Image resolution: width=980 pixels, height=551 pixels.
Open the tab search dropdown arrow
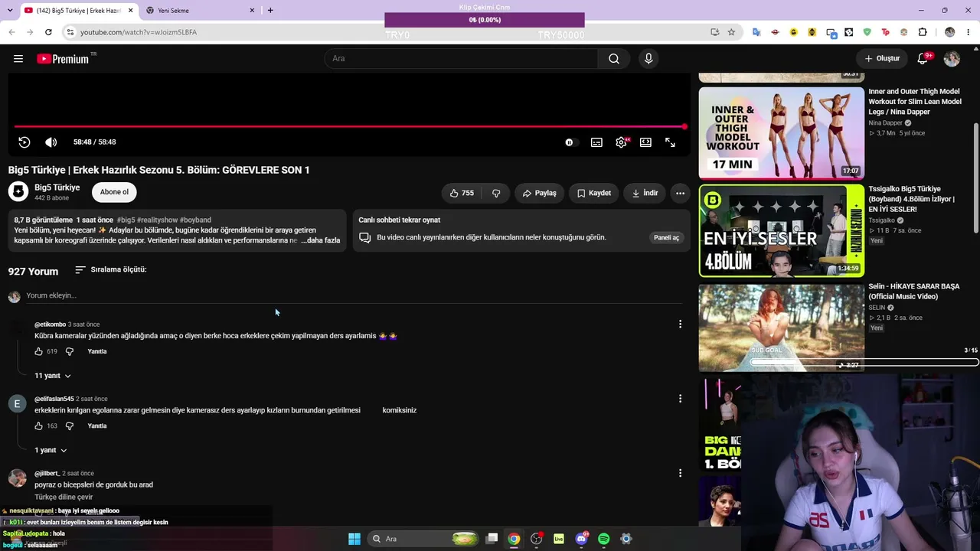point(11,10)
